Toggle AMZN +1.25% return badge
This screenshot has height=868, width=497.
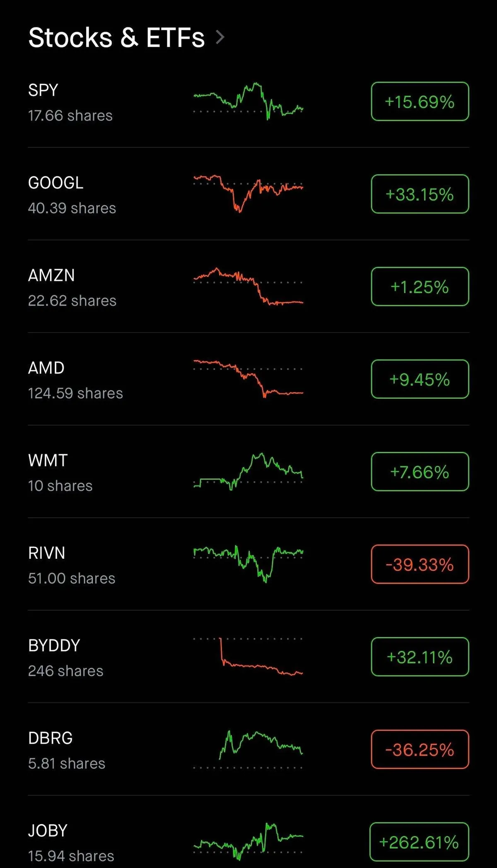[x=420, y=287]
